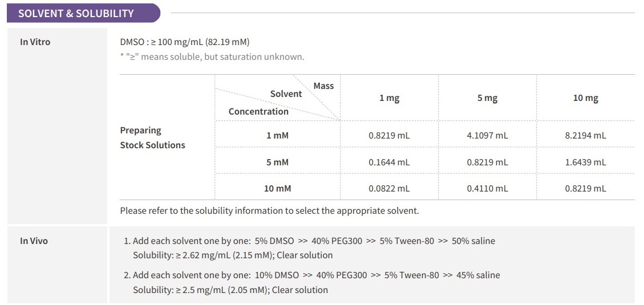Select the 1 mM concentration row header

point(278,136)
